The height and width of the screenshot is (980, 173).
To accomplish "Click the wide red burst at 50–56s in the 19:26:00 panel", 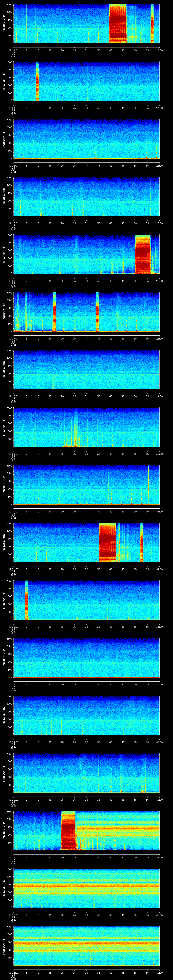I will (143, 255).
